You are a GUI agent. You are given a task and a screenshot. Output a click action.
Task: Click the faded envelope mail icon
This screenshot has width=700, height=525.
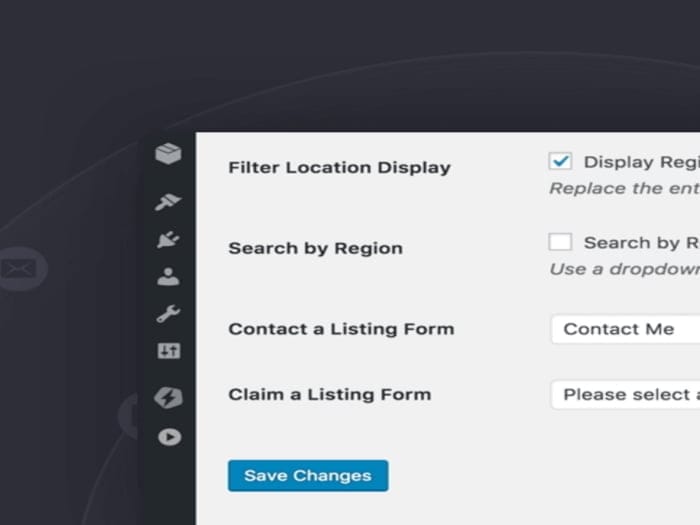tap(19, 269)
